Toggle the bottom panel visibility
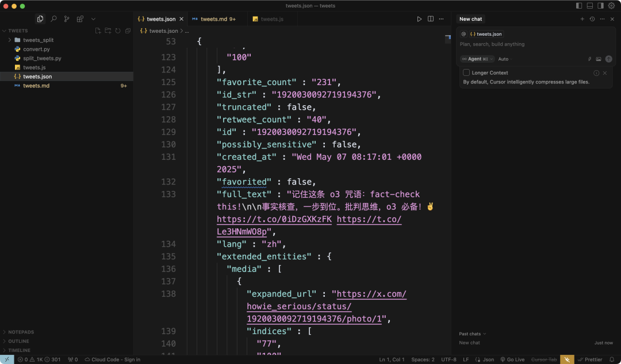 (590, 6)
